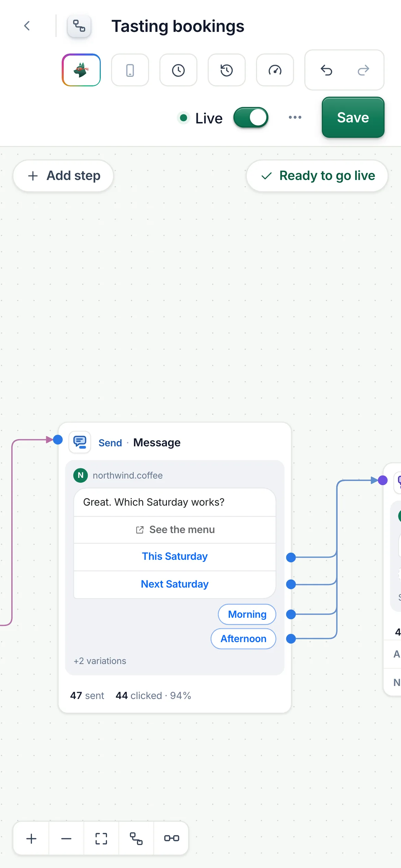
Task: Auto-arrange the flow layout icon
Action: click(x=136, y=839)
